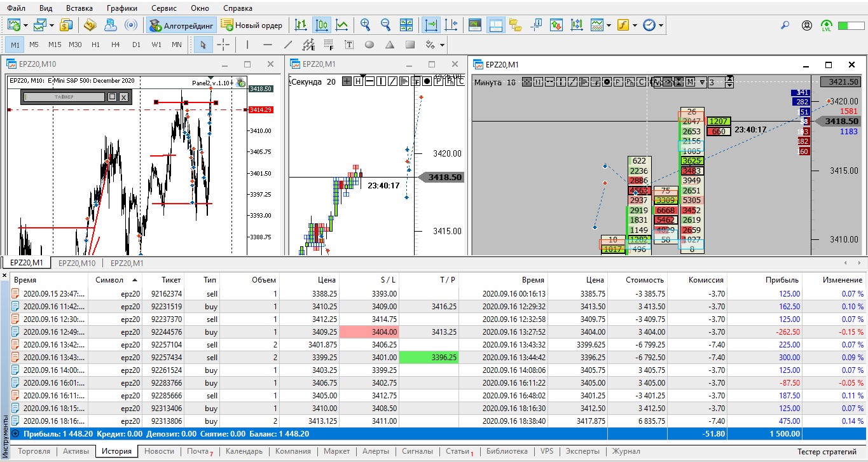Open the Navigator folder tree icon
Image resolution: width=868 pixels, height=462 pixels.
pos(516,25)
